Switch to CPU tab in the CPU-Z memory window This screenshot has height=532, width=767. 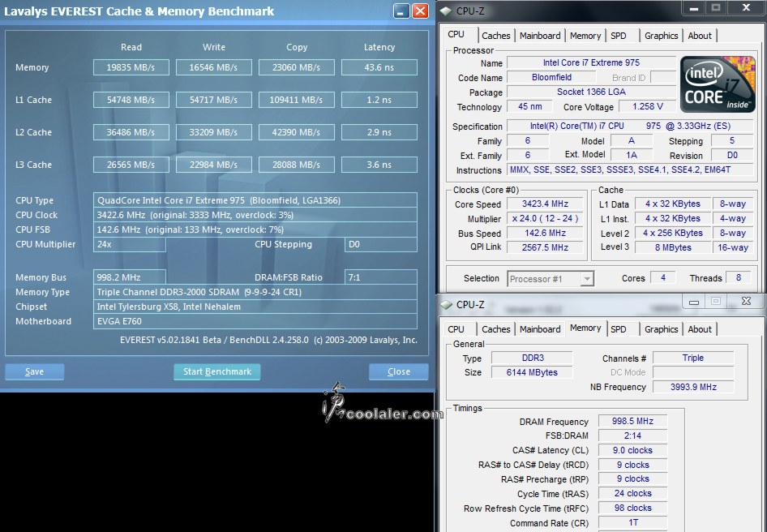456,329
